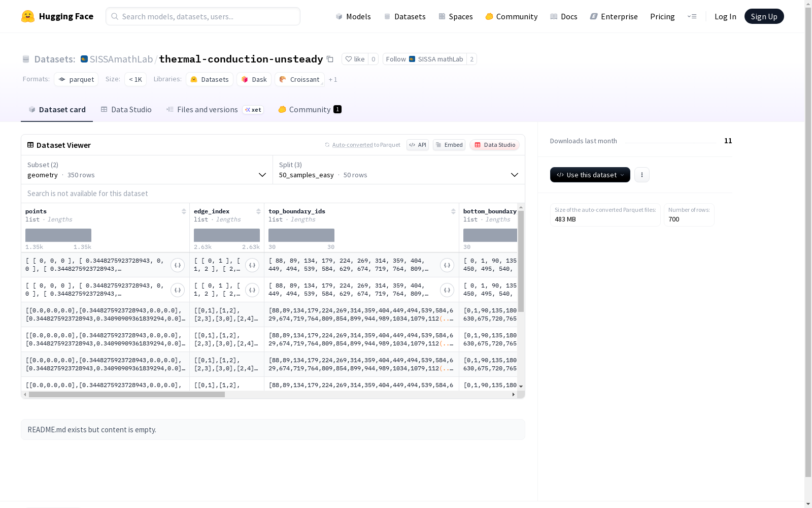Click the 483 MB parquet size value
The height and width of the screenshot is (508, 812).
point(565,219)
